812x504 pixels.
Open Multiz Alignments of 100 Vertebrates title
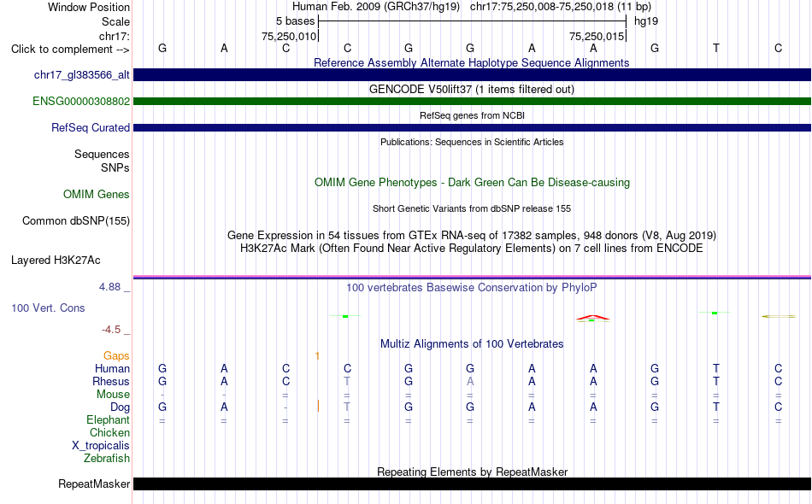[x=472, y=343]
